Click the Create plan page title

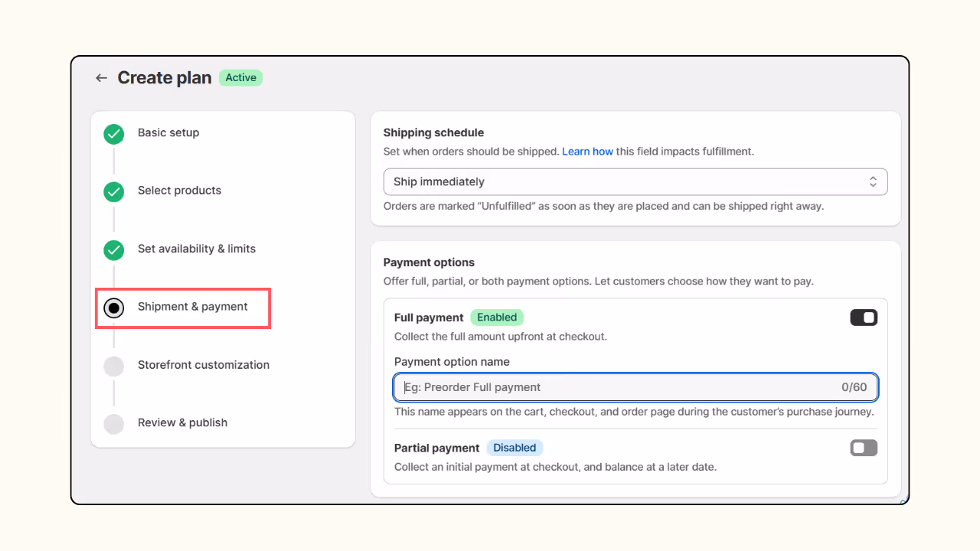click(165, 78)
